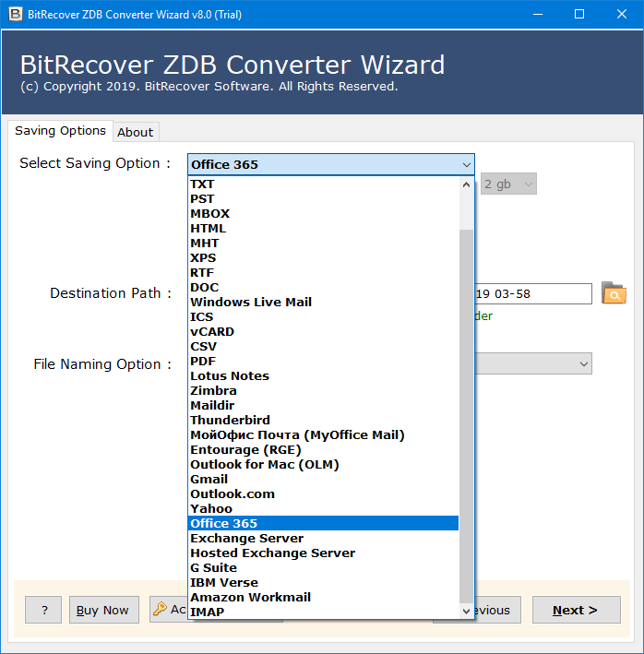This screenshot has height=654, width=644.
Task: Close the ZDB Converter Wizard window
Action: (x=622, y=14)
